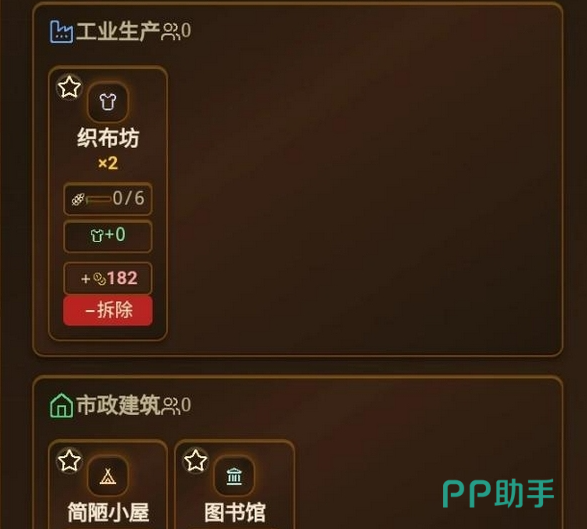This screenshot has height=529, width=587.
Task: Toggle favorite star on 图书馆 card
Action: tap(195, 460)
